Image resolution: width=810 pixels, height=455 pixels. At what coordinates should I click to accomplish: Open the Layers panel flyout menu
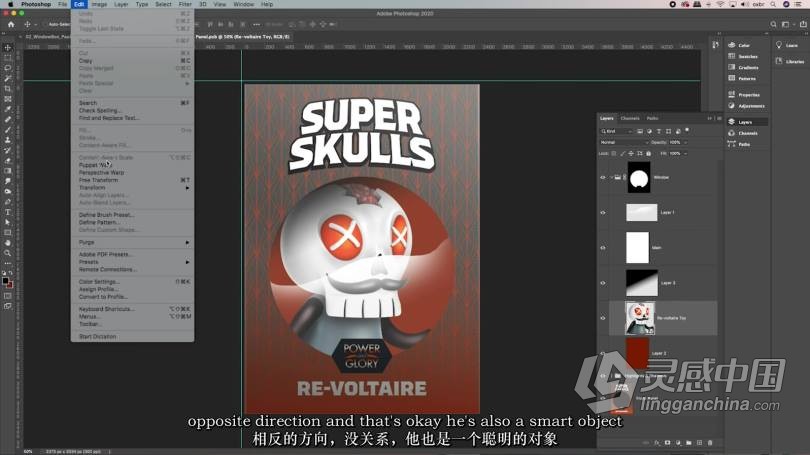point(719,118)
